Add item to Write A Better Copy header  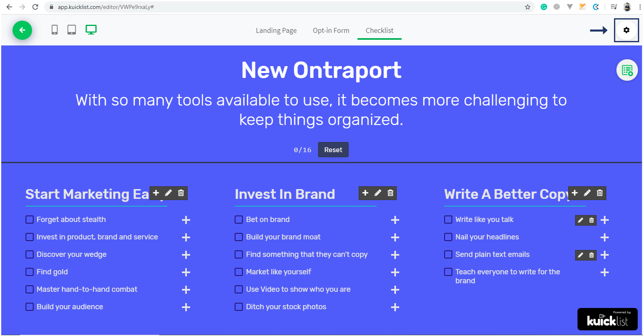(575, 193)
